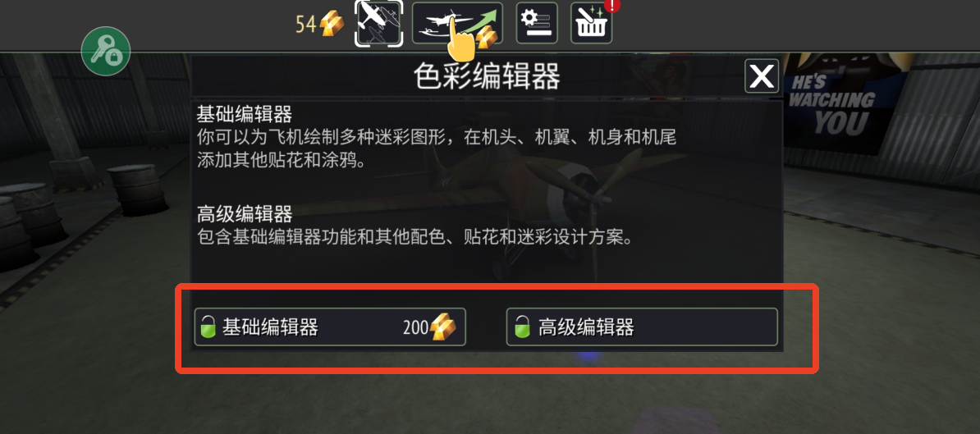Open the settings gear icon

point(536,23)
